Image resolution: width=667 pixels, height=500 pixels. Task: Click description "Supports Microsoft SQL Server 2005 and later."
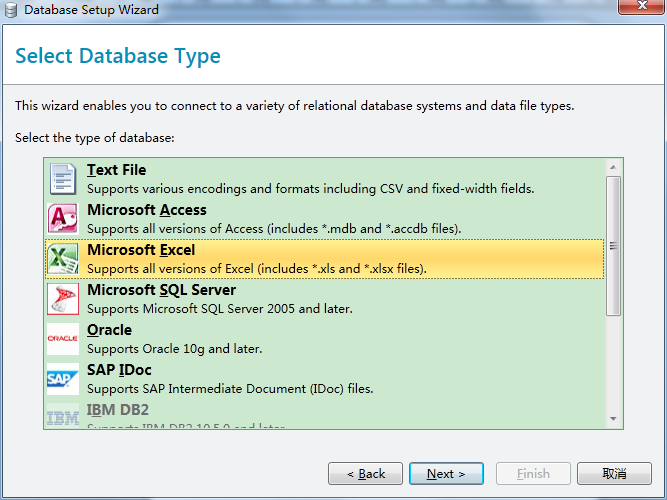pyautogui.click(x=220, y=309)
